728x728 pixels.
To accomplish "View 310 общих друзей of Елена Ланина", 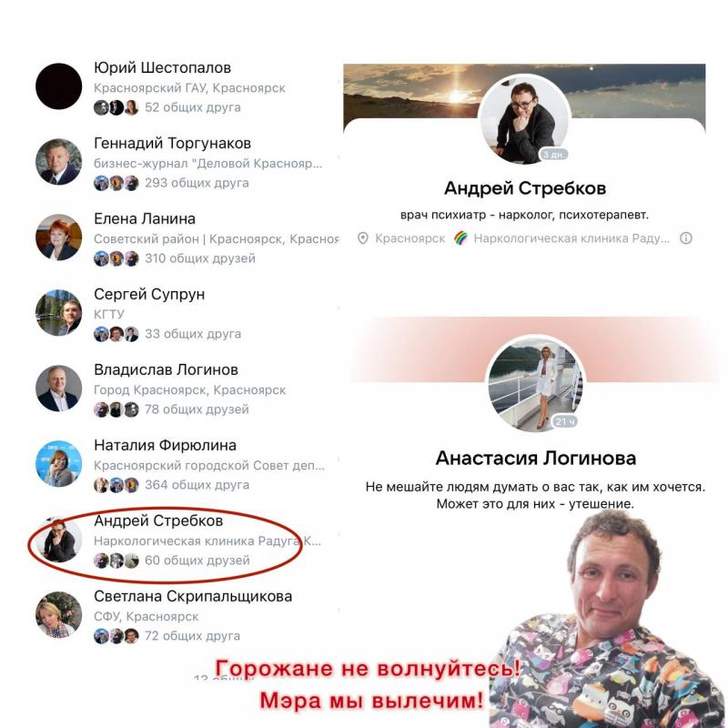I will pyautogui.click(x=200, y=258).
